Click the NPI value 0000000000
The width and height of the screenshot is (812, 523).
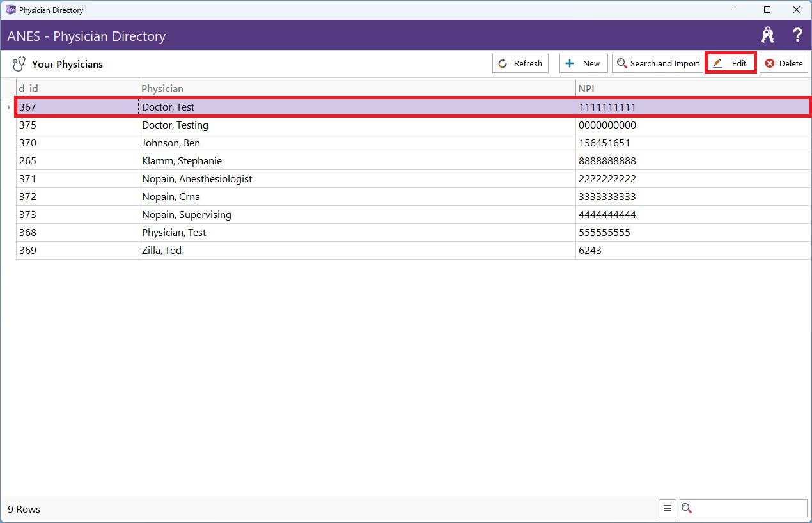(x=607, y=125)
